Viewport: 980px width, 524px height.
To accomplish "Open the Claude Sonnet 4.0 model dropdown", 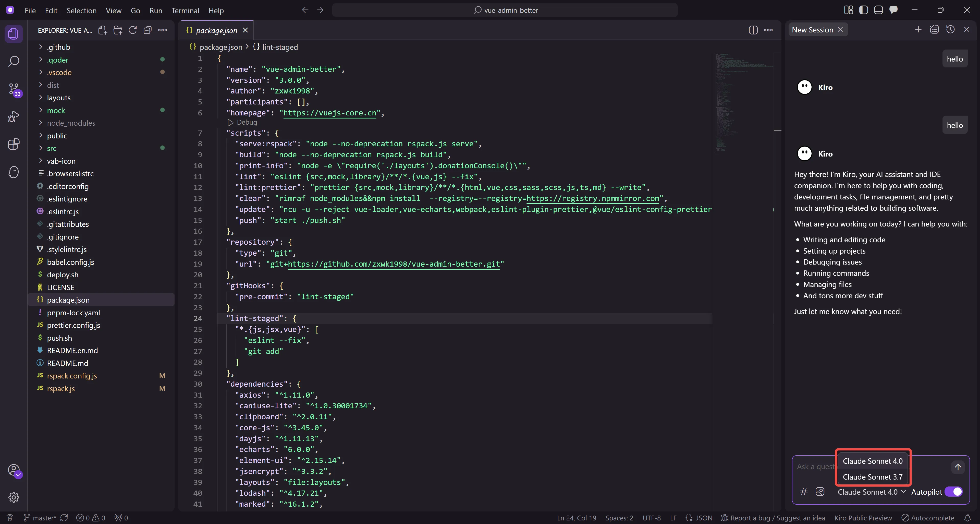I will 871,492.
